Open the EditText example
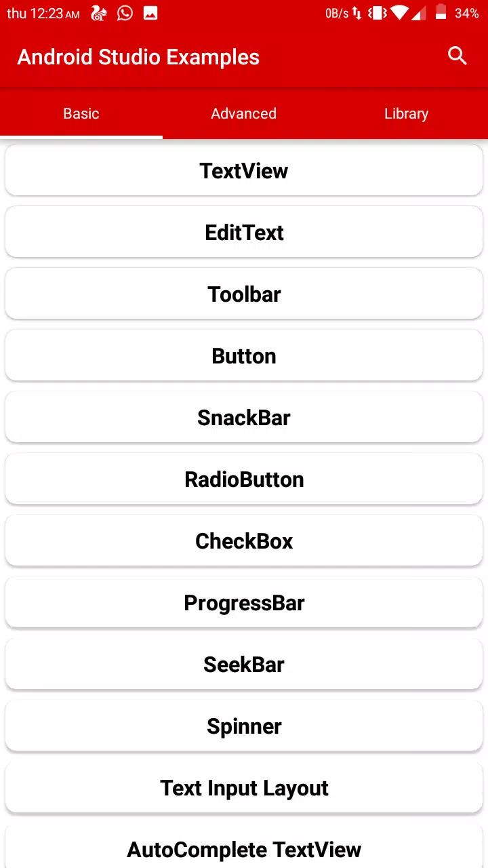488x868 pixels. (244, 233)
